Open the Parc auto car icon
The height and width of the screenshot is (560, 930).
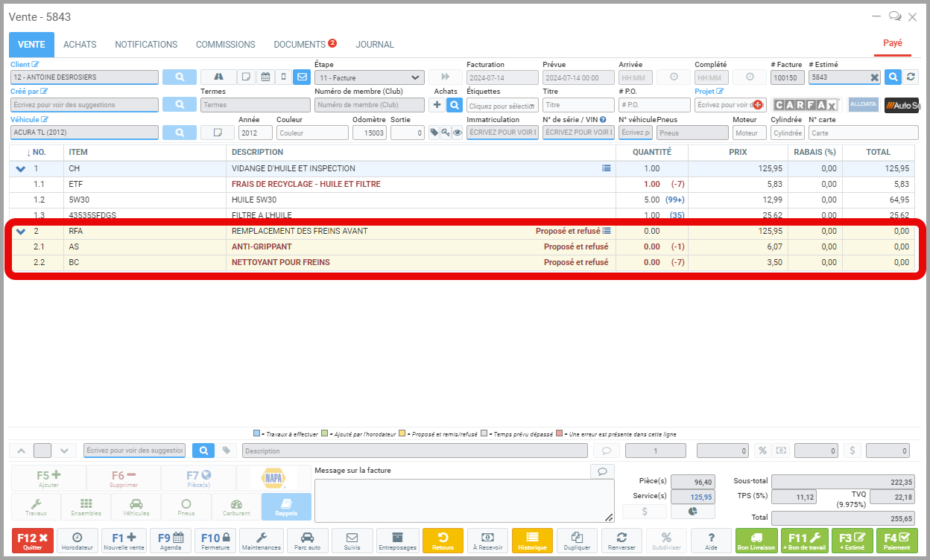(x=306, y=541)
